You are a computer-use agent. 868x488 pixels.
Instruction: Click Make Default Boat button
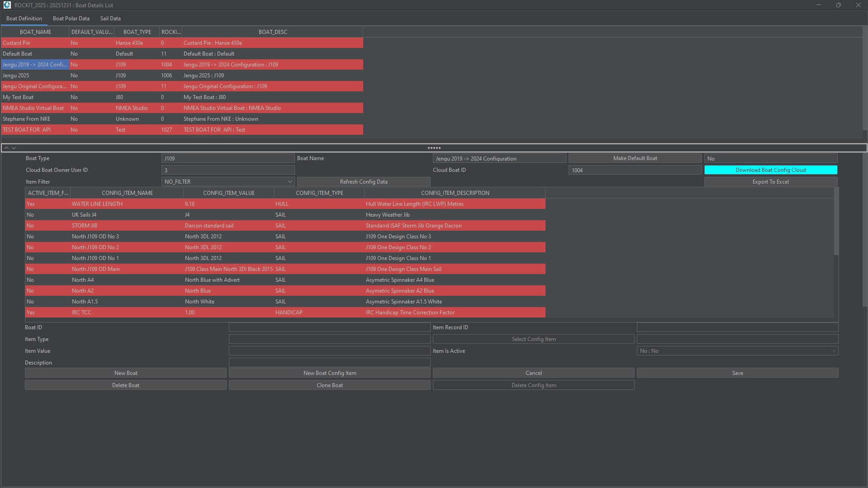[635, 158]
